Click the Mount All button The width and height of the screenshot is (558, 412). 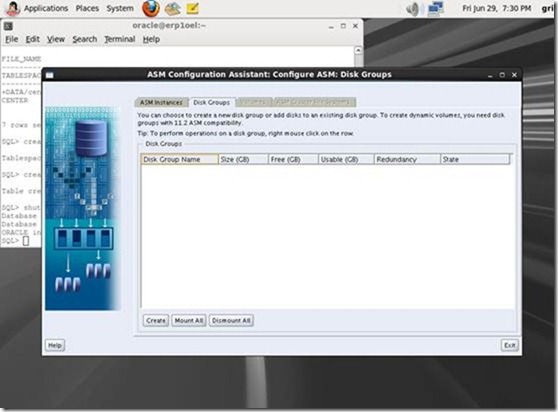(x=189, y=320)
